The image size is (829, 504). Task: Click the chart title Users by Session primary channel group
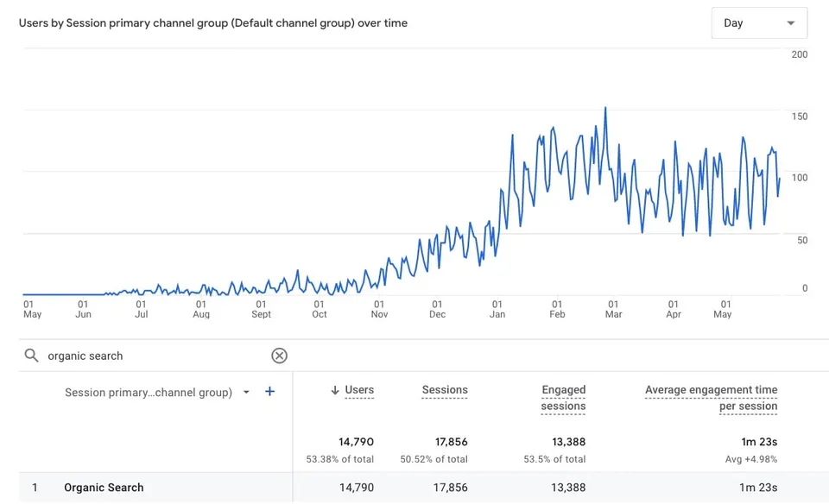[213, 23]
